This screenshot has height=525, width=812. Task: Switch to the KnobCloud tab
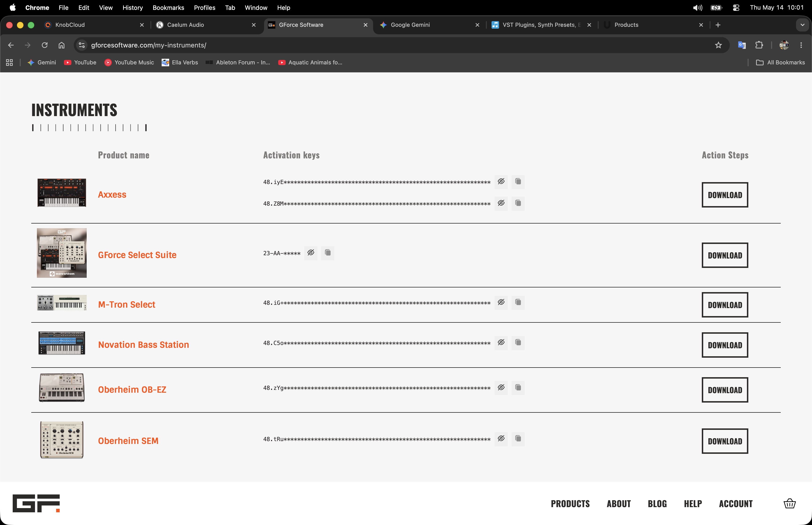coord(94,25)
